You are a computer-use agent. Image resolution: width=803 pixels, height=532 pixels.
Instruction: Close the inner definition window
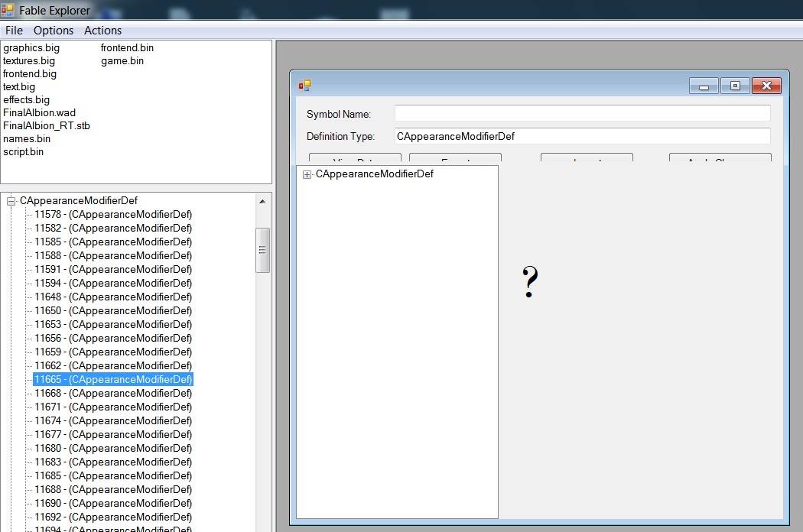pos(766,86)
